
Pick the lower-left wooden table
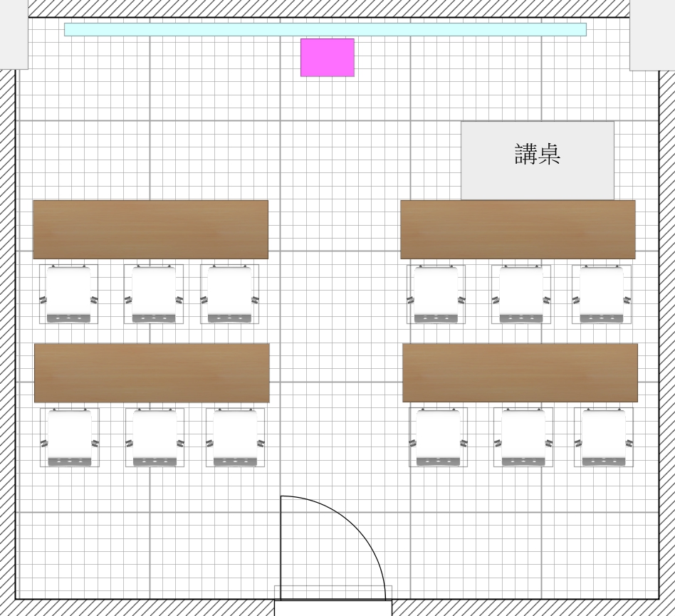152,372
